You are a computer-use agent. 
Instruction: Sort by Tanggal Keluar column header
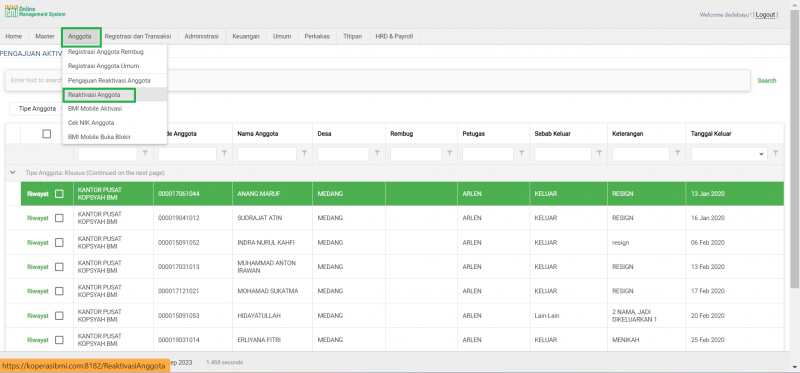pos(711,134)
